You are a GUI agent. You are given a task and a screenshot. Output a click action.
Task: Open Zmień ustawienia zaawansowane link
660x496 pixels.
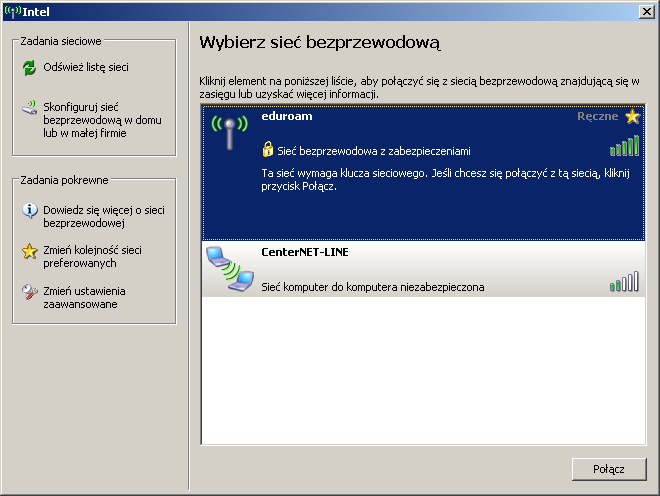84,297
